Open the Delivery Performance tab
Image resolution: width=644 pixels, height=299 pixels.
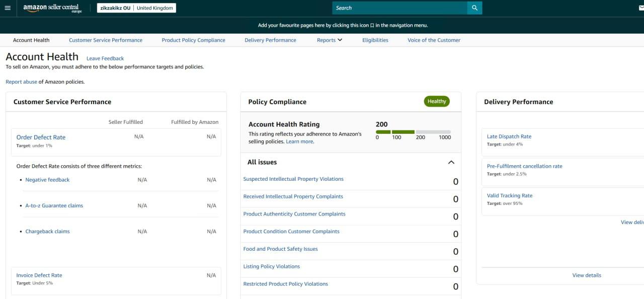(x=270, y=40)
